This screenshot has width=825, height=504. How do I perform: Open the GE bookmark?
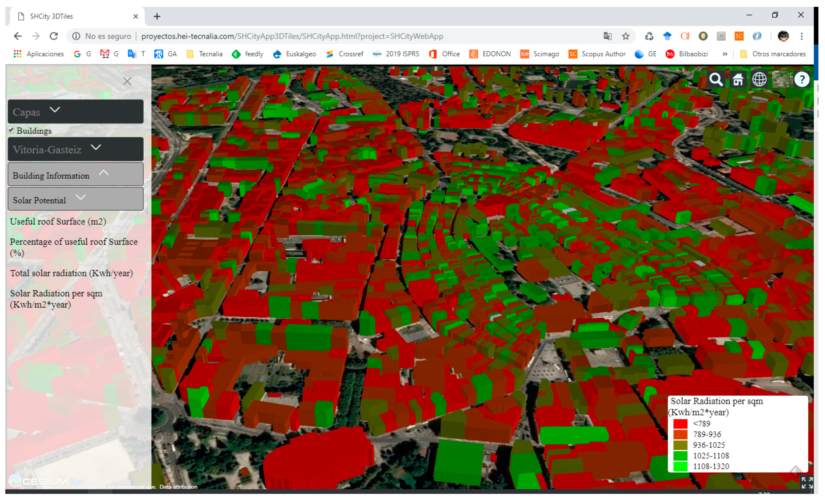[x=646, y=54]
